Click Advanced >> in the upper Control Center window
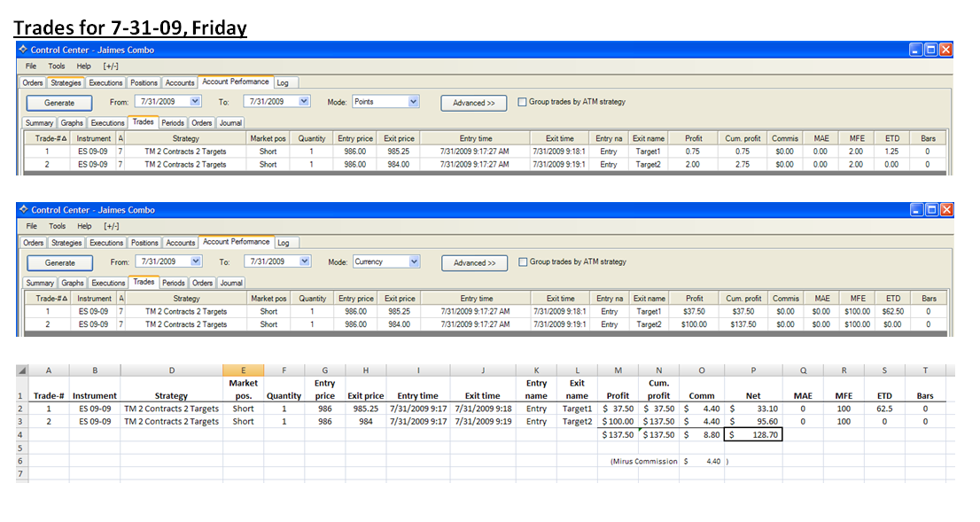The width and height of the screenshot is (980, 522). coord(474,103)
